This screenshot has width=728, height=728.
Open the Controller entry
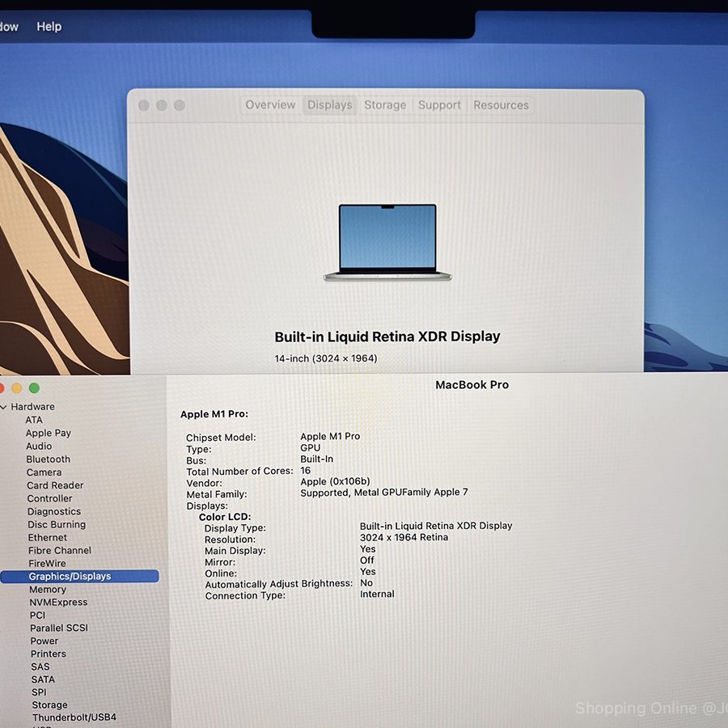(x=49, y=498)
